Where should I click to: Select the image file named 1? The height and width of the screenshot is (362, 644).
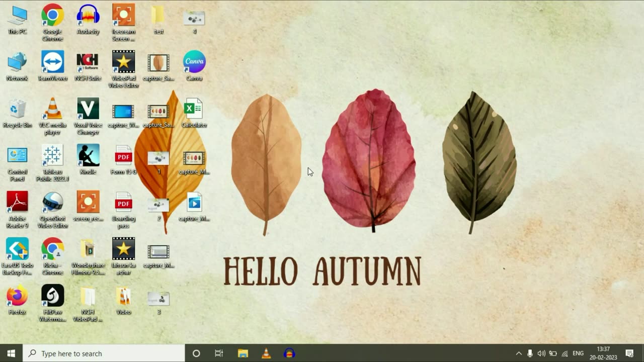click(158, 163)
